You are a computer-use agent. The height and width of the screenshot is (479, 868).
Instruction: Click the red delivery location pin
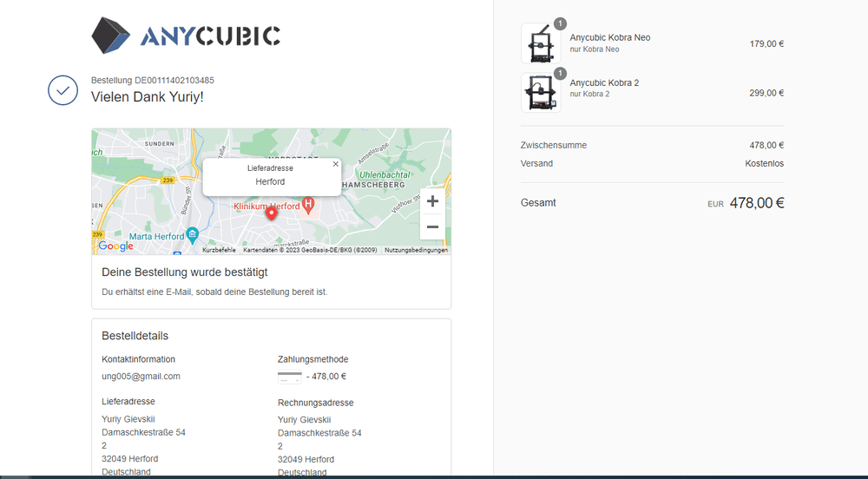271,213
